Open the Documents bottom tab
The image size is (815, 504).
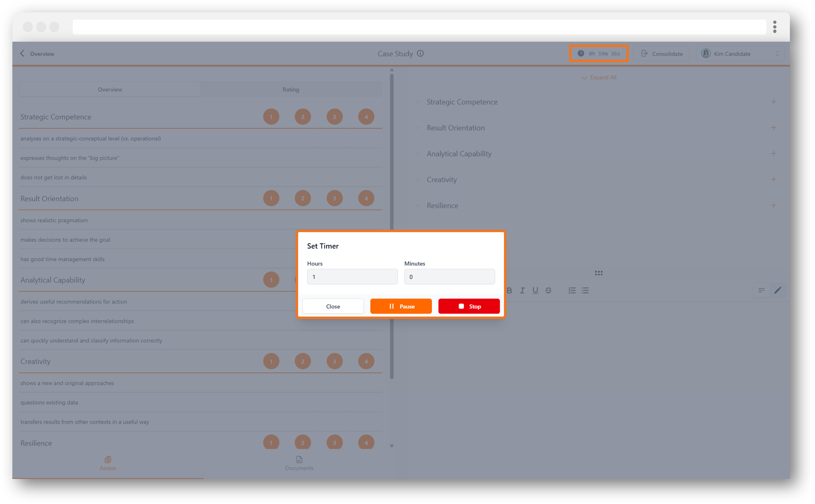coord(299,463)
